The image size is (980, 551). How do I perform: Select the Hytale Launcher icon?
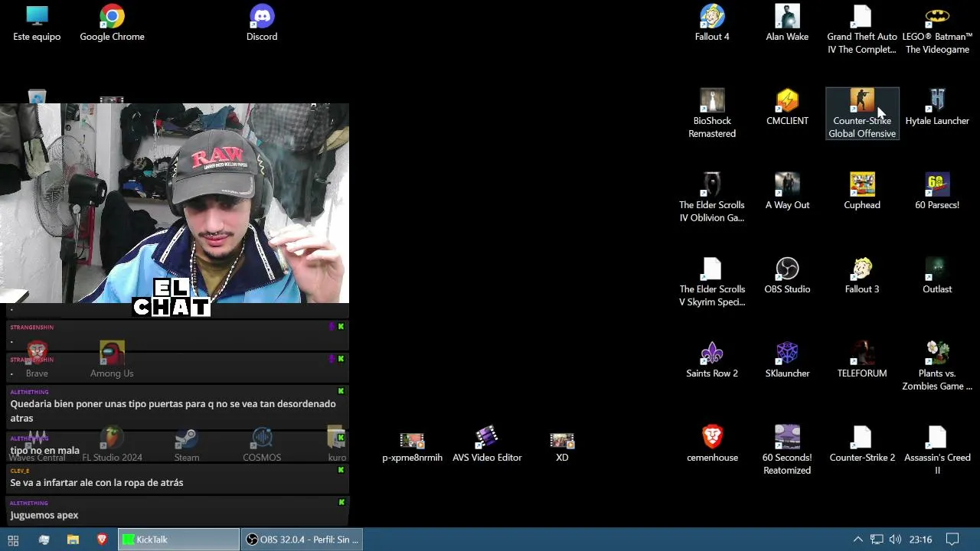coord(937,108)
